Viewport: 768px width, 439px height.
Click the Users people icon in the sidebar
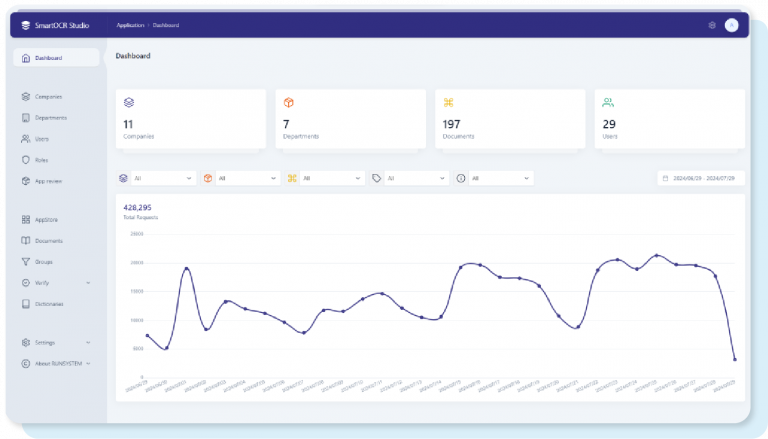click(26, 139)
